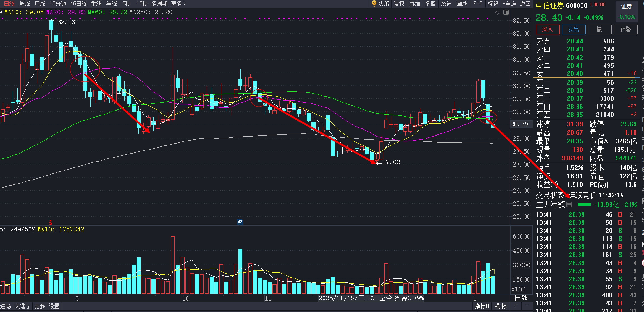Screen dimensions: 644x312
Task: Switch to 周线 weekly chart tab
Action: click(x=24, y=4)
